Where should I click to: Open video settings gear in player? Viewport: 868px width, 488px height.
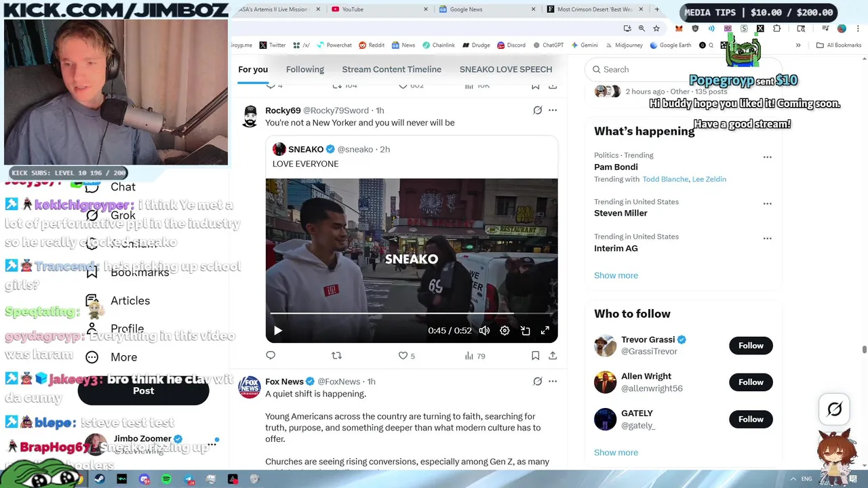tap(505, 331)
